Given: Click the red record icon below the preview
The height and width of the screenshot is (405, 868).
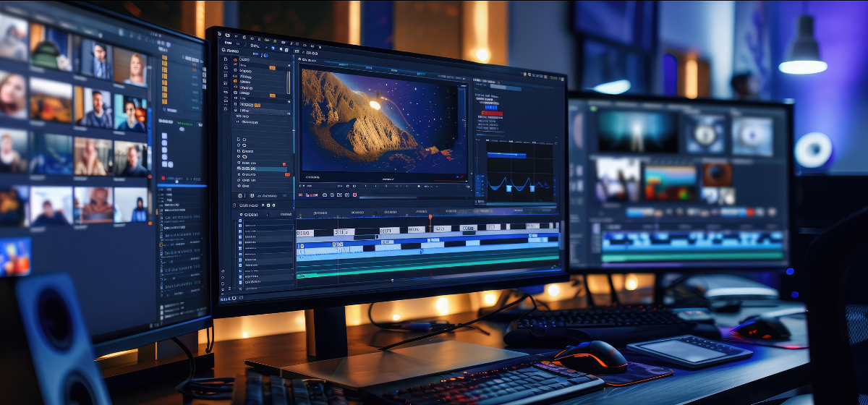Looking at the screenshot, I should 354,195.
